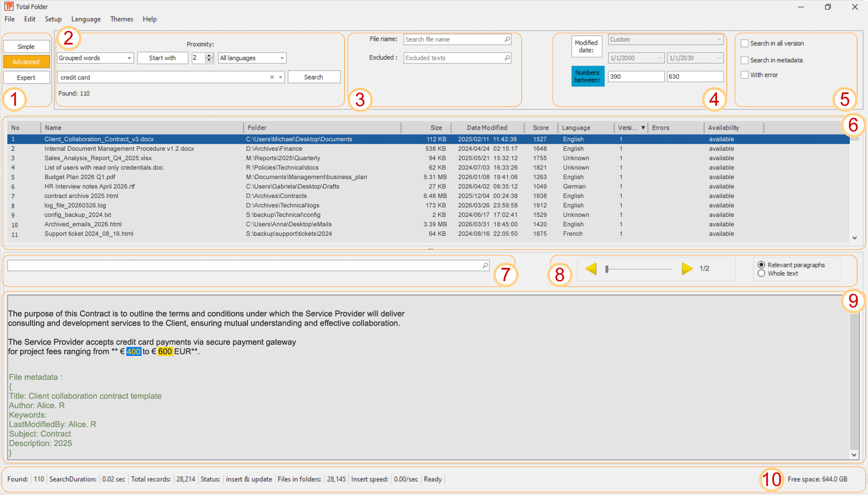Viewport: 868px width, 495px height.
Task: Click the Total Folder app logo icon
Action: coord(9,6)
